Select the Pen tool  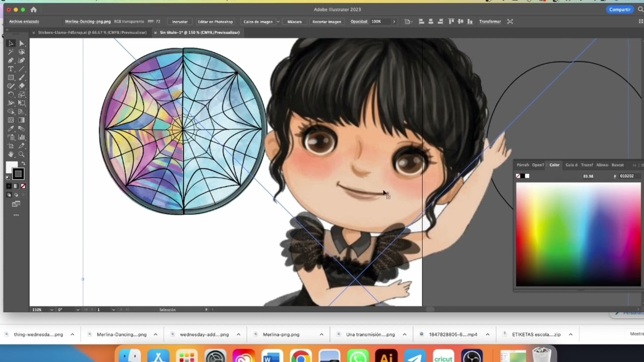(11, 61)
